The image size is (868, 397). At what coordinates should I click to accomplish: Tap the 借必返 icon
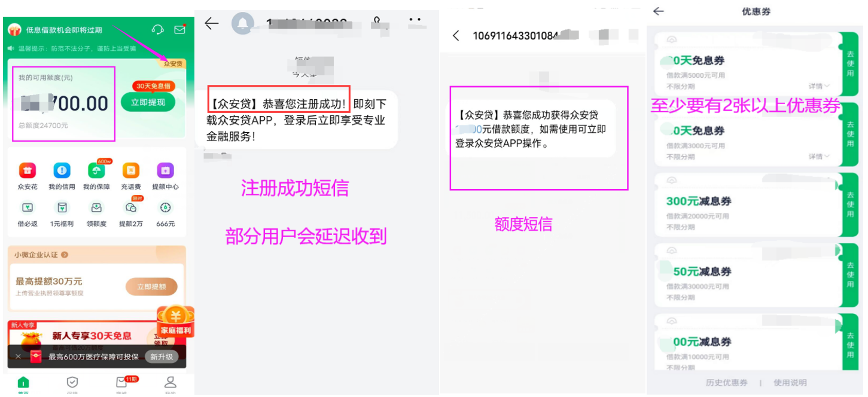pyautogui.click(x=28, y=207)
